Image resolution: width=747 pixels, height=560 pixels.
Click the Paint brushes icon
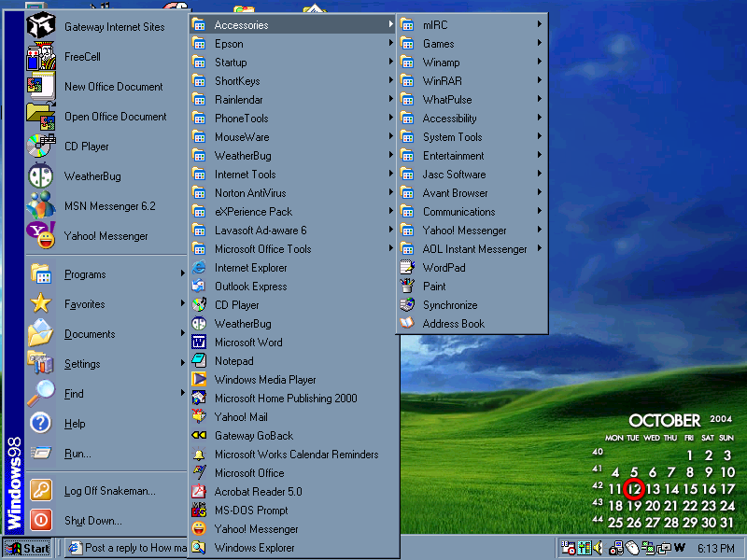click(407, 287)
